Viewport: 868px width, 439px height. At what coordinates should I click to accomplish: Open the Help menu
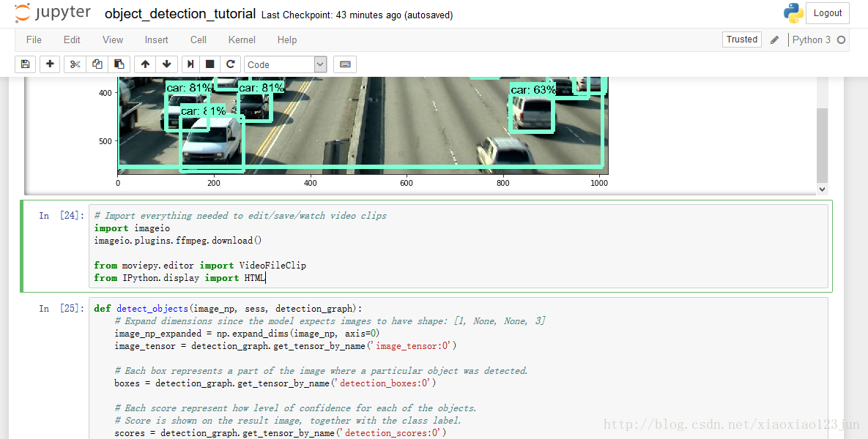pyautogui.click(x=286, y=40)
